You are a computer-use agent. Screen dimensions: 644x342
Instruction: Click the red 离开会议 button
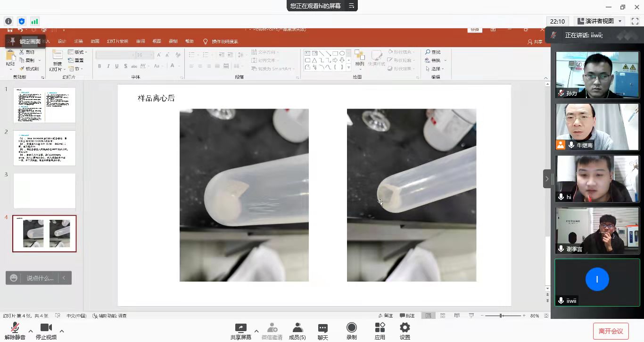click(611, 331)
